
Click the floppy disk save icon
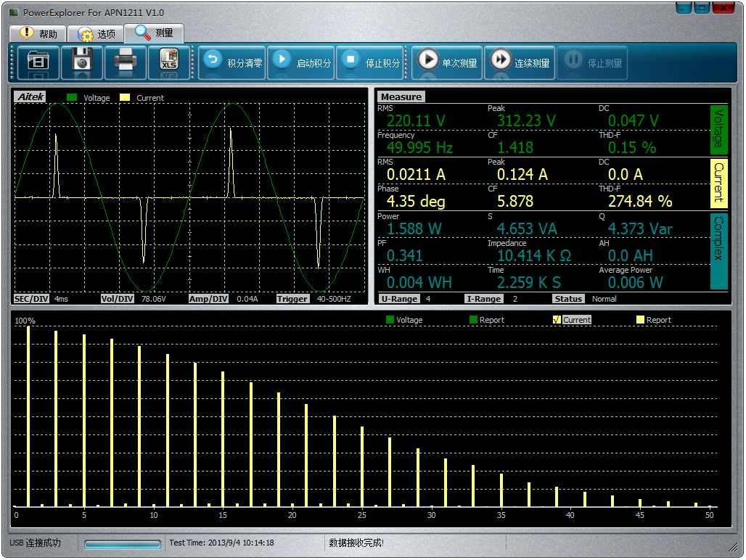pos(81,62)
